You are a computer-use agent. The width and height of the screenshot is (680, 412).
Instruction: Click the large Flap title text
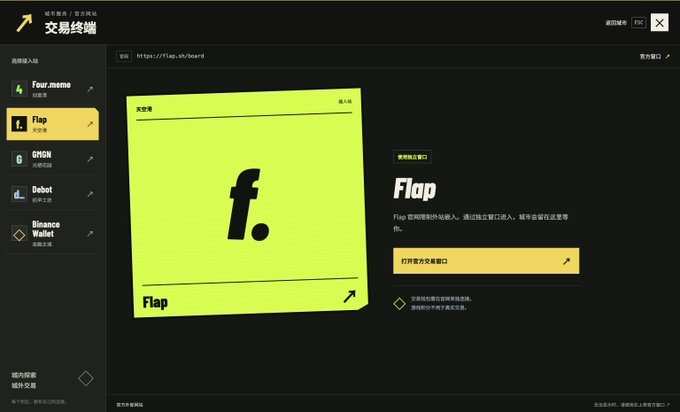(415, 190)
